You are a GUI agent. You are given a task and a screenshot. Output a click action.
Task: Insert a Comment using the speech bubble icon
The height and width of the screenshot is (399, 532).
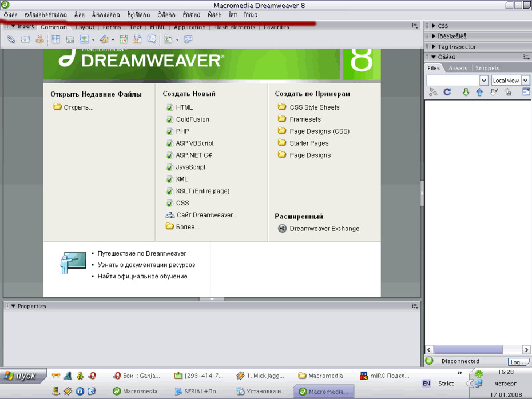pos(152,39)
